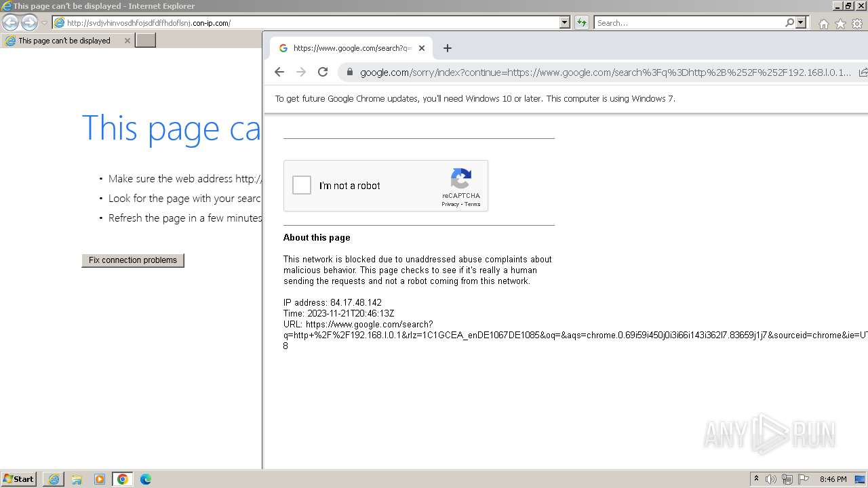Click the Fix connection problems button
868x488 pixels.
pos(133,260)
